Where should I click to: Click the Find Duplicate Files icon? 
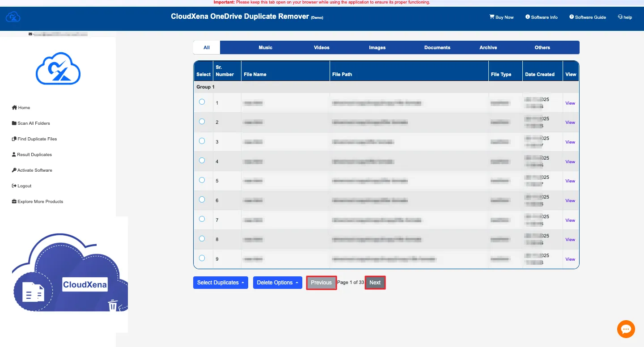[14, 139]
